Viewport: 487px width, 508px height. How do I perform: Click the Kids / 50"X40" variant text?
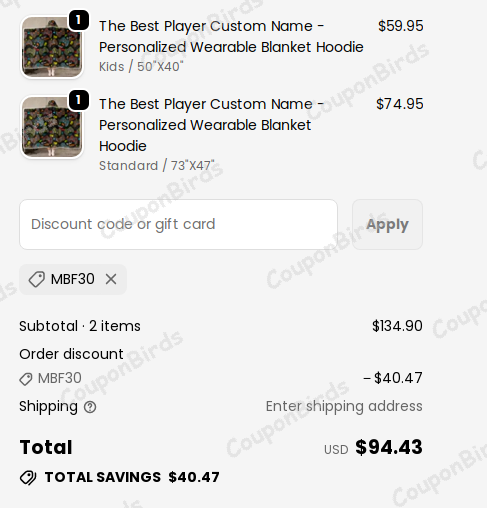pyautogui.click(x=141, y=67)
